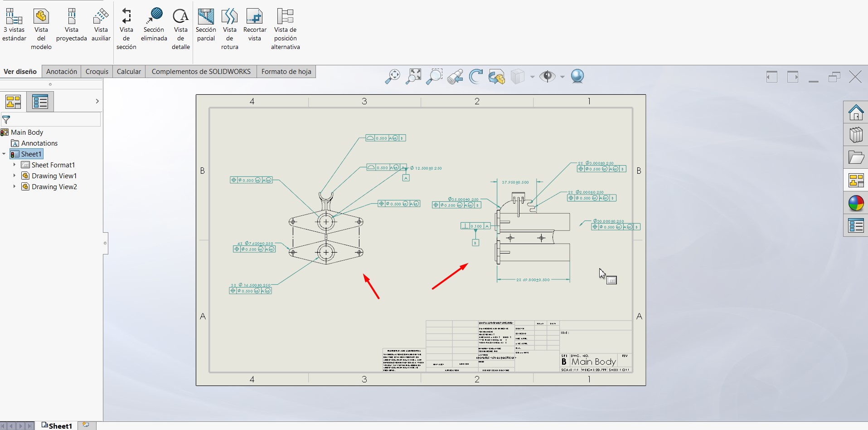Click the Ø12.500±0.250 dimension text

point(426,168)
